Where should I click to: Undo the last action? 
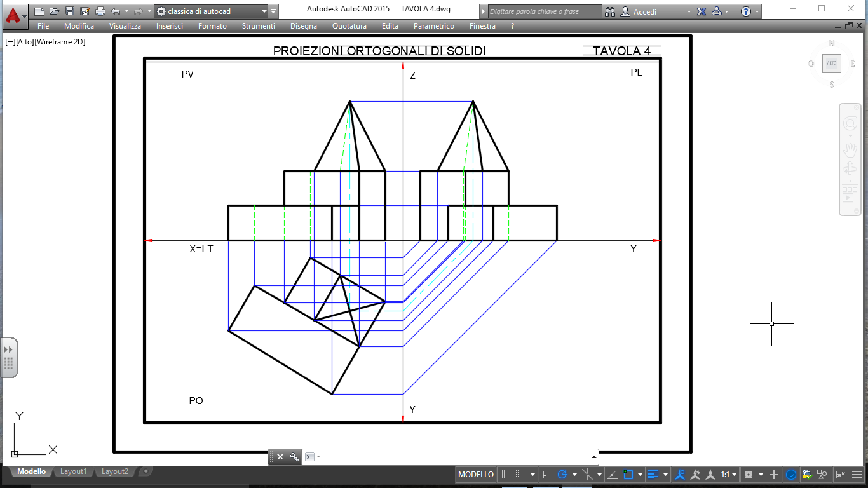coord(115,11)
